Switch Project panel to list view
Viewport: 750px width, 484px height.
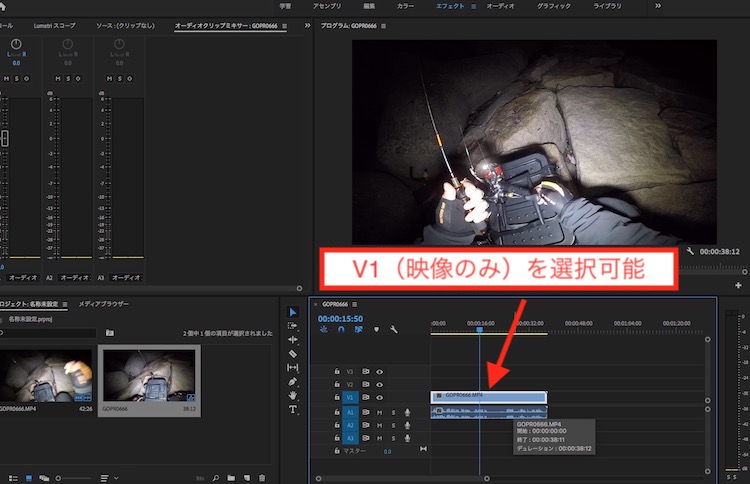13,478
